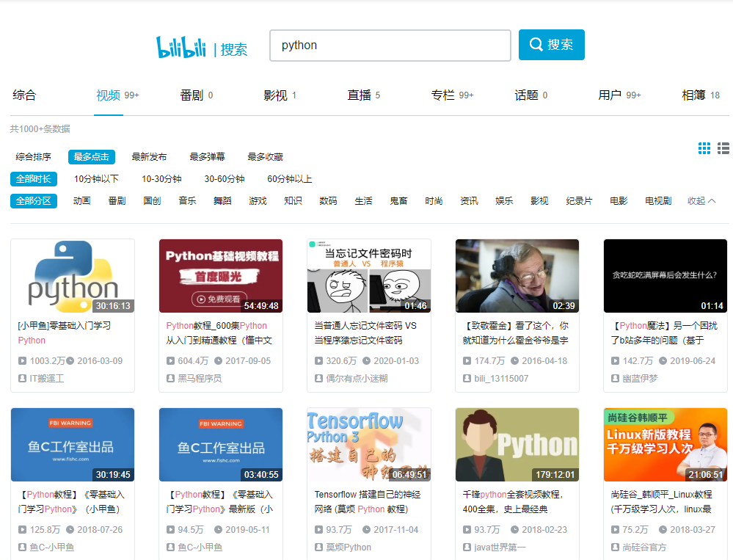Select the 全部分区 category filter
Viewport: 733px width, 560px height.
point(34,201)
